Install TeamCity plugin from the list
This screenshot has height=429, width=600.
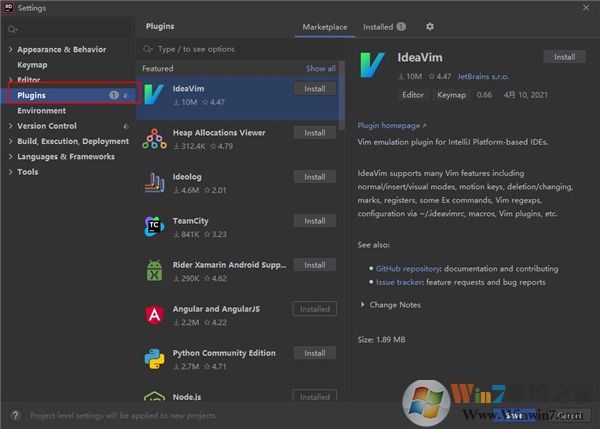coord(314,221)
